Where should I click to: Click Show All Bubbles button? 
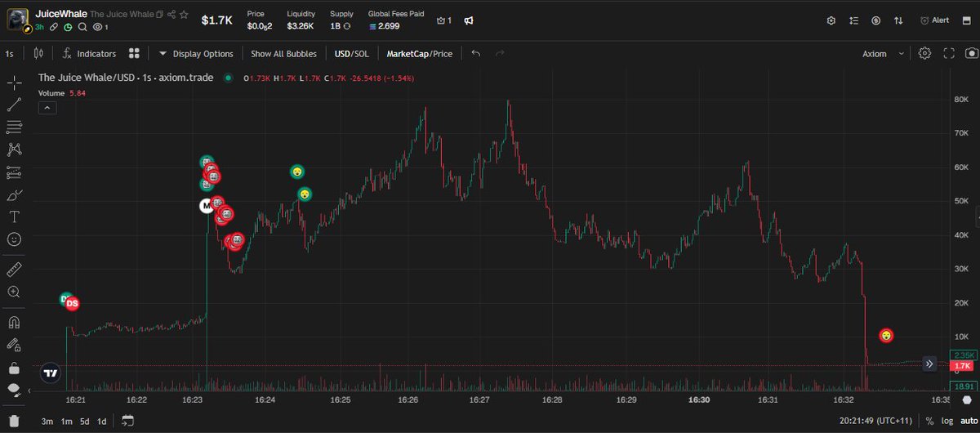click(x=283, y=53)
